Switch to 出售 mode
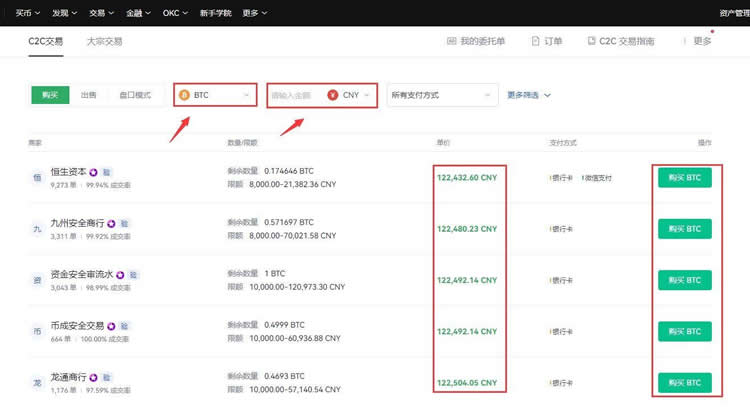This screenshot has height=407, width=750. (88, 95)
